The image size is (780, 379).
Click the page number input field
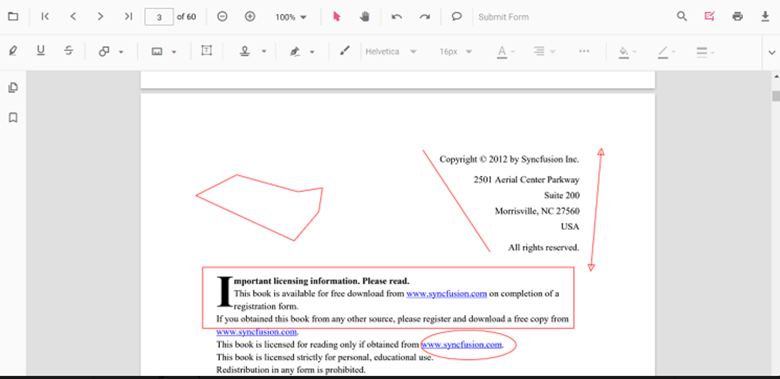(159, 17)
